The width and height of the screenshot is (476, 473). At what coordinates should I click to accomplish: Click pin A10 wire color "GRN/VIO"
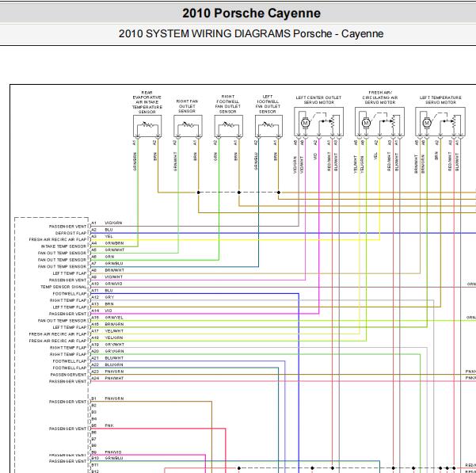113,284
